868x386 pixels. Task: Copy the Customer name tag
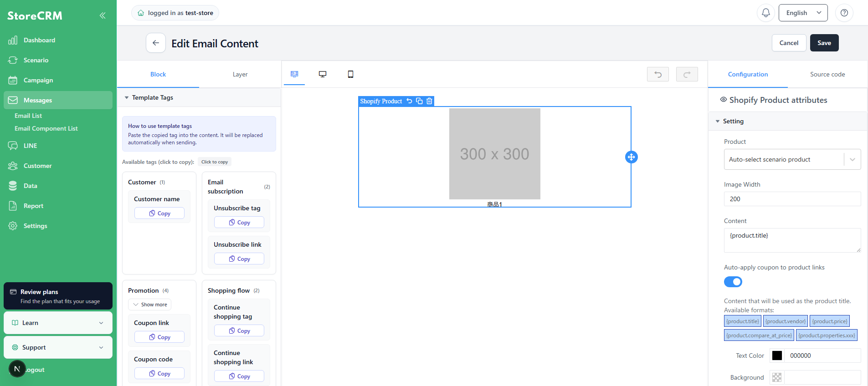click(159, 213)
